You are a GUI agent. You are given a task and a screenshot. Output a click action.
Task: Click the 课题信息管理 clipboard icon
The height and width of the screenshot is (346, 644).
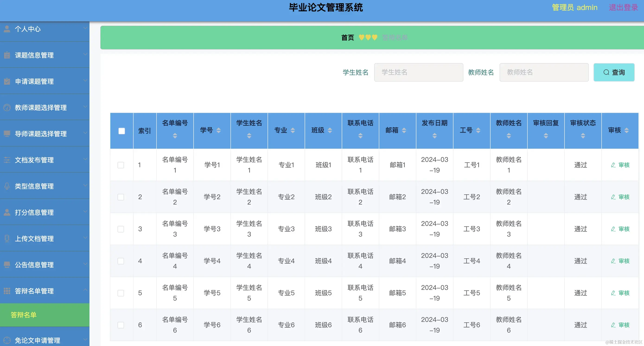coord(7,55)
